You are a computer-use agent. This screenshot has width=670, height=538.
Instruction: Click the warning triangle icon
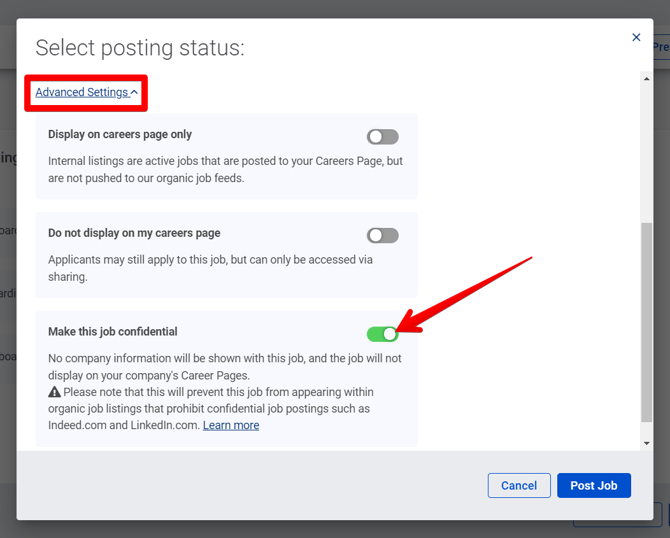click(55, 392)
